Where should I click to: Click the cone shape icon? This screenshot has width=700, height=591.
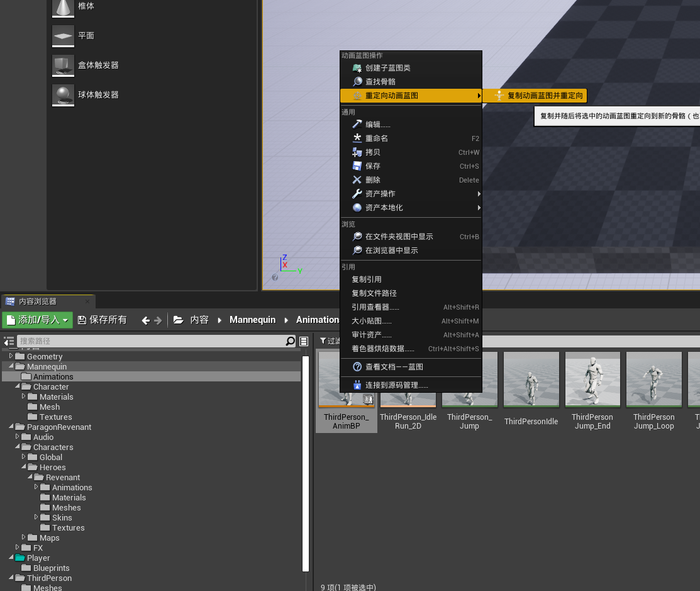63,8
